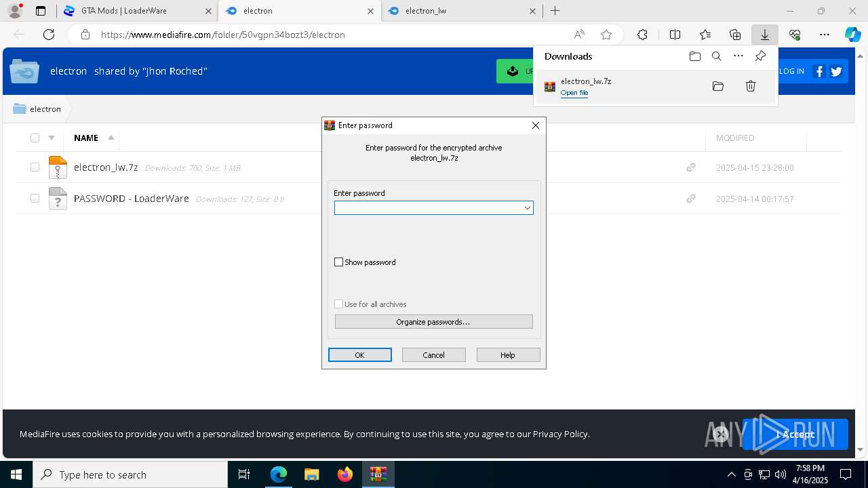Click MediaFire Twitter share icon
Viewport: 868px width, 488px height.
[x=836, y=71]
